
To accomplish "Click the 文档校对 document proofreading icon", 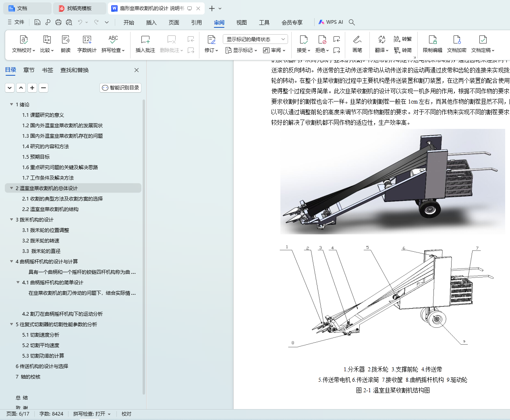I will coord(23,40).
